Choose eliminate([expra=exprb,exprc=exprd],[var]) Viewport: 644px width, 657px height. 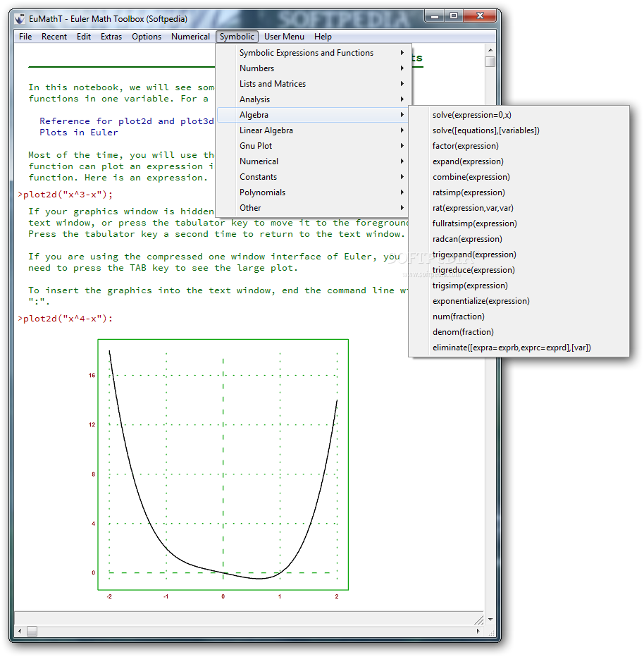[x=519, y=348]
